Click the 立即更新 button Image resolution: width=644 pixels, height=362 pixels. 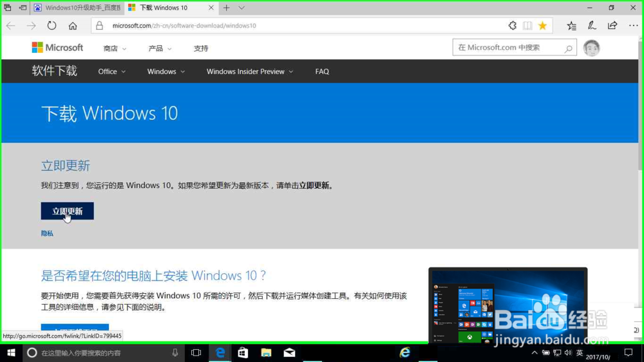point(68,211)
